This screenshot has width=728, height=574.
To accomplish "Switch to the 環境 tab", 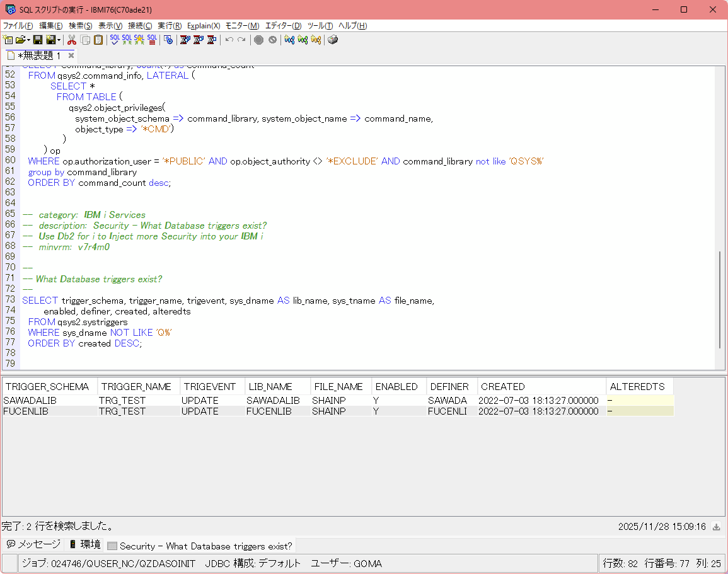I will click(x=84, y=544).
